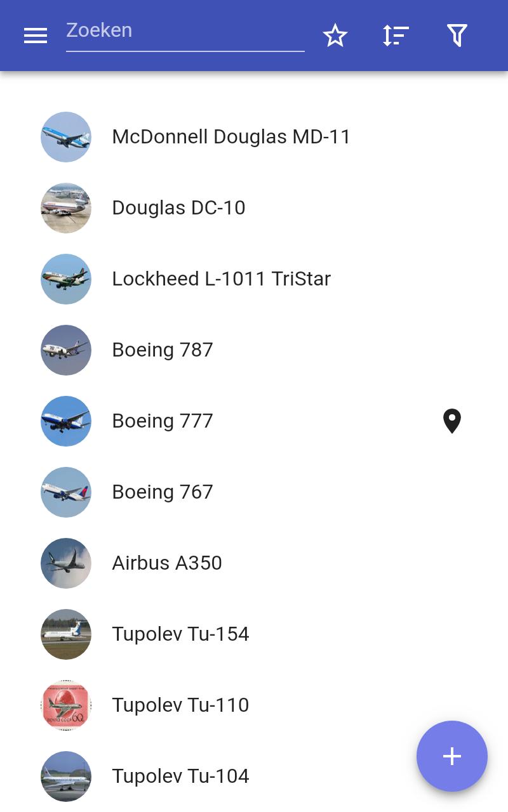The width and height of the screenshot is (508, 812).
Task: Click the Tupolev Tu-110 stamp thumbnail
Action: (66, 705)
